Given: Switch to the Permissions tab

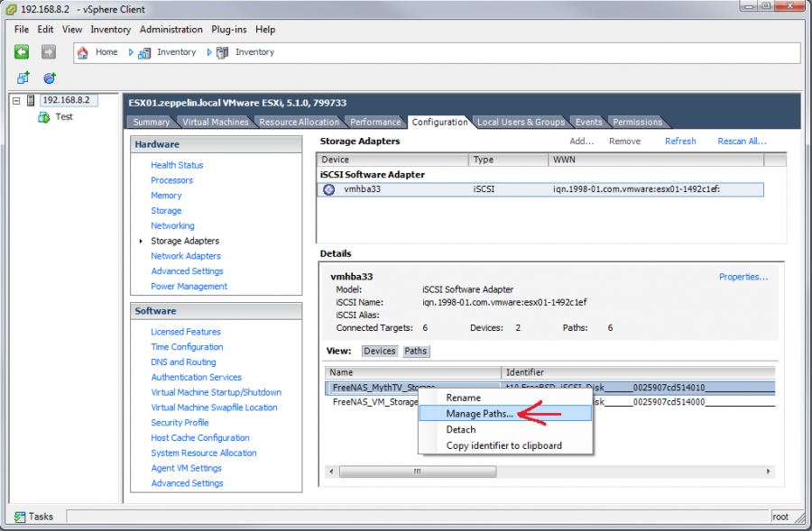Looking at the screenshot, I should [x=638, y=122].
